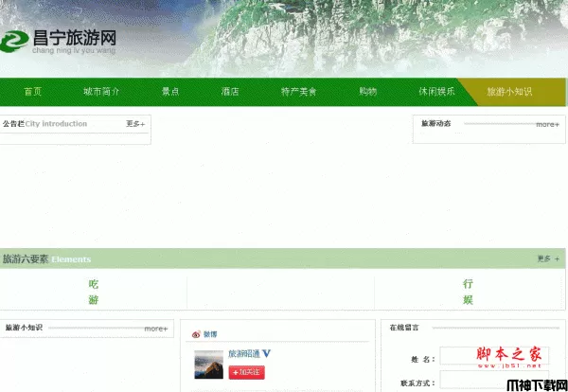
Task: Open the Weibo account avatar thumbnail
Action: point(208,365)
